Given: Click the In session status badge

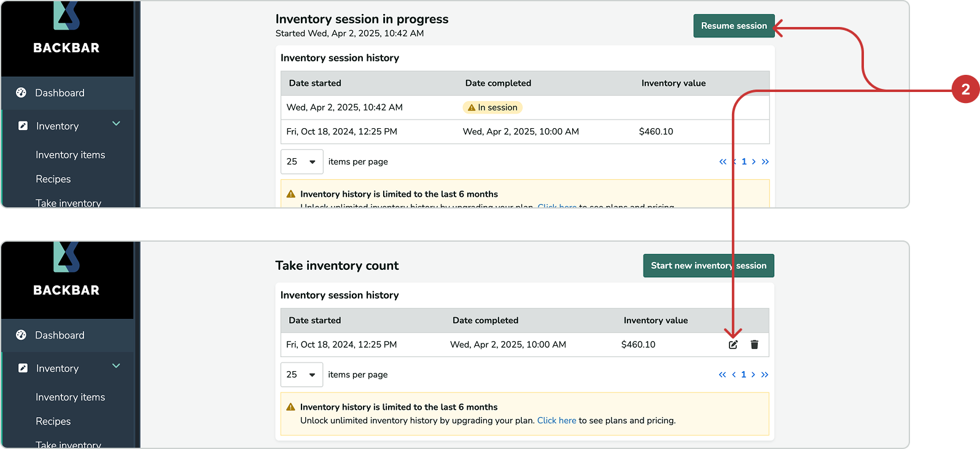Looking at the screenshot, I should click(492, 107).
